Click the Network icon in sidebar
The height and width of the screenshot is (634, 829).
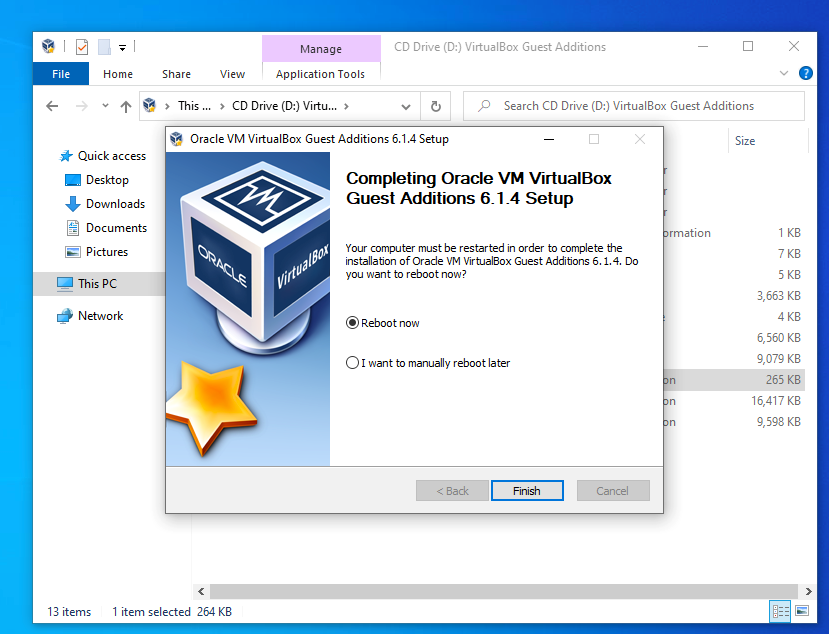(65, 316)
